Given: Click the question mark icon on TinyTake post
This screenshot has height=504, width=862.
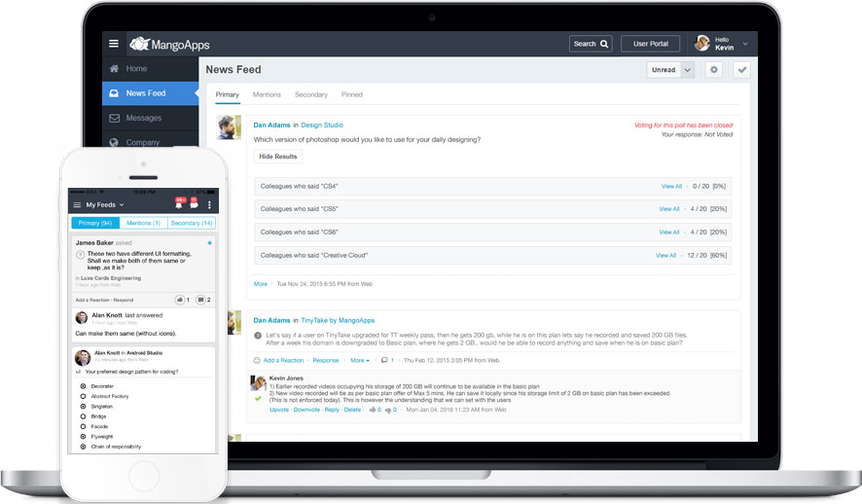Looking at the screenshot, I should tap(257, 336).
